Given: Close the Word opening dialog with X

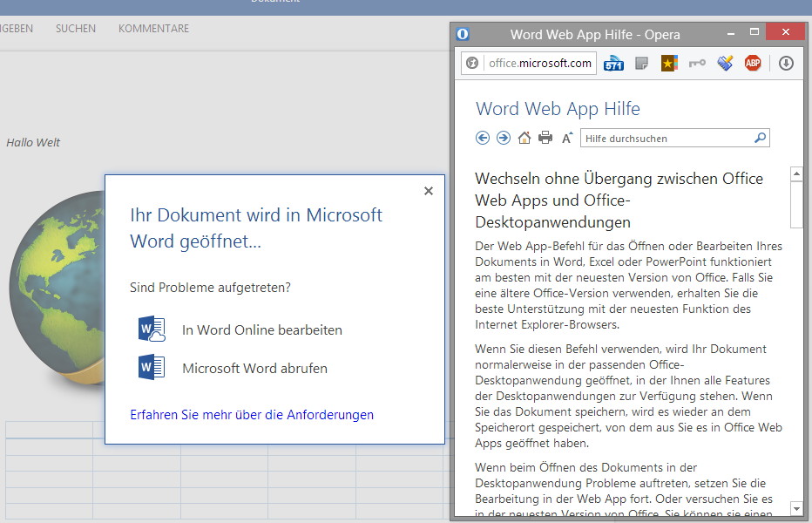Looking at the screenshot, I should pyautogui.click(x=429, y=191).
